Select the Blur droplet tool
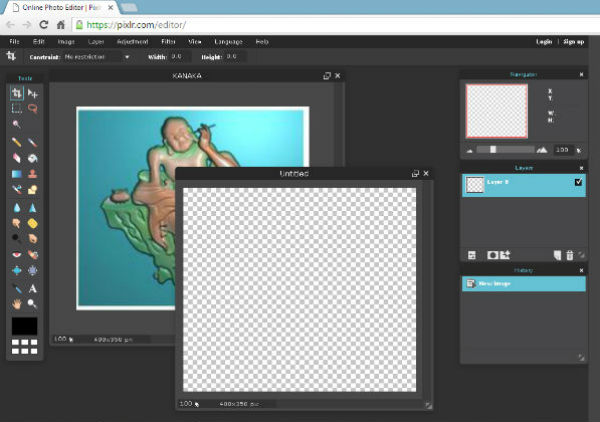The image size is (600, 422). tap(16, 208)
